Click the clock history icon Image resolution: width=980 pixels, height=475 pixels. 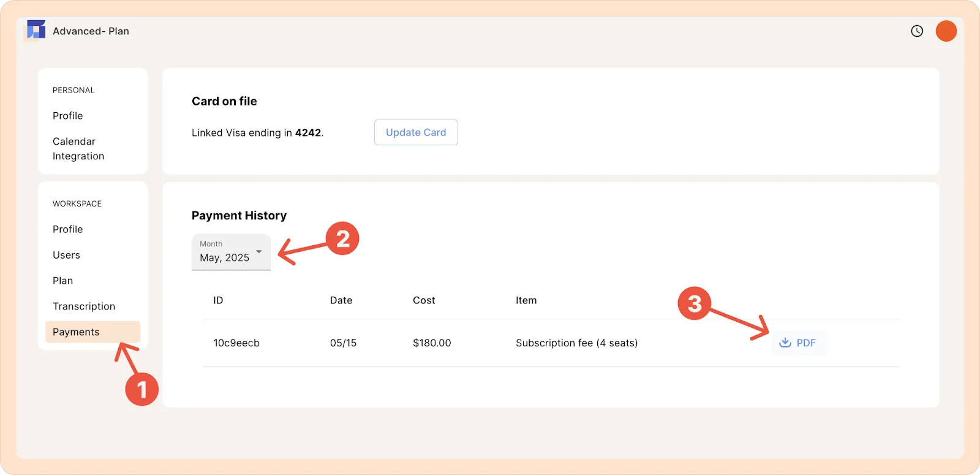click(x=917, y=31)
